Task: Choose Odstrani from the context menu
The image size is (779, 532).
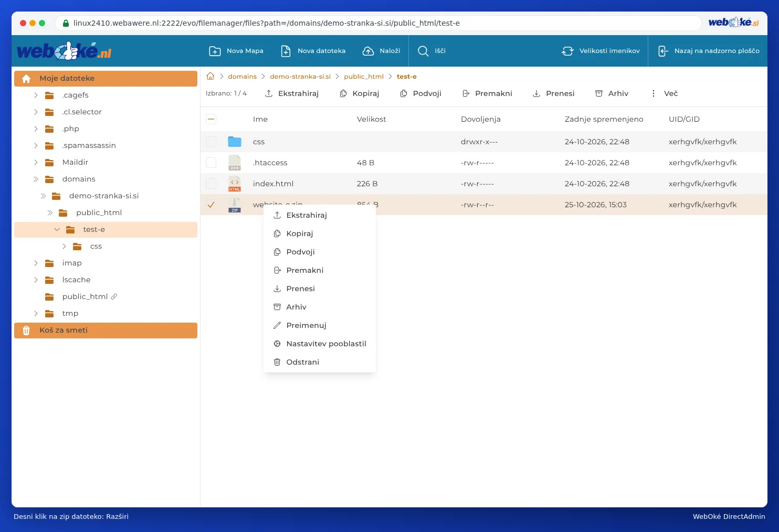Action: click(320, 362)
